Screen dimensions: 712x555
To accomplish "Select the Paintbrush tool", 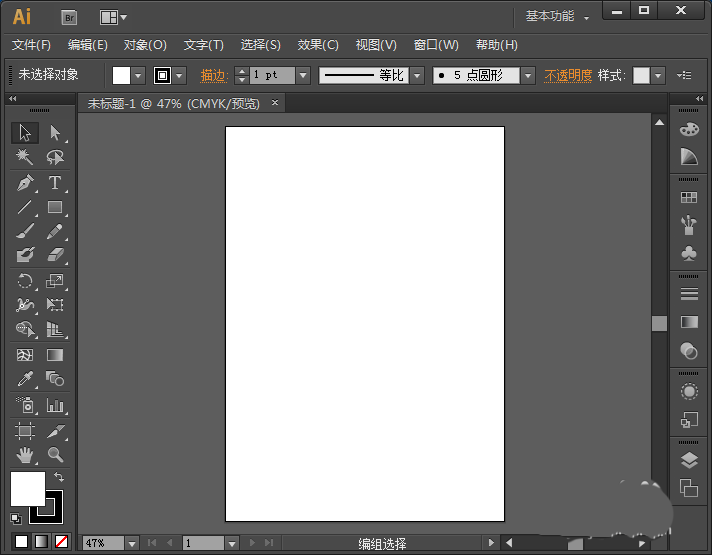I will [x=25, y=231].
